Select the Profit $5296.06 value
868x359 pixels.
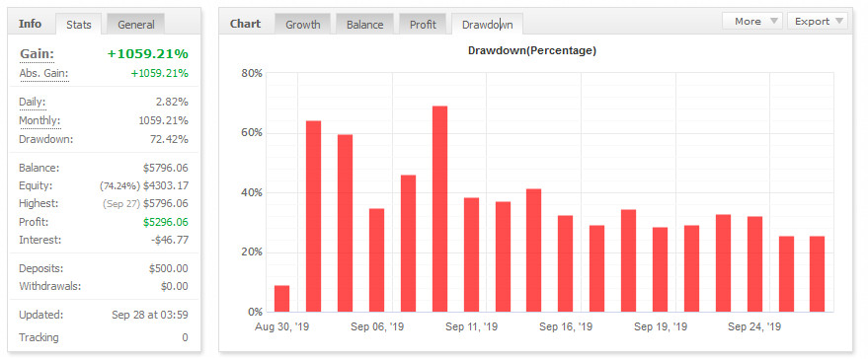(x=166, y=222)
